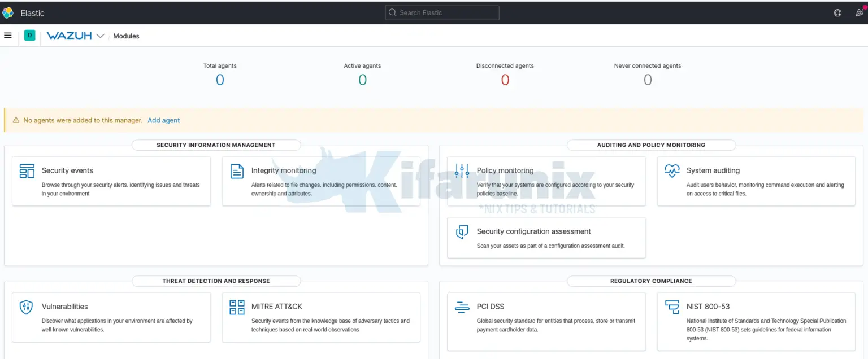Select the Vulnerabilities shield icon

[x=26, y=307]
